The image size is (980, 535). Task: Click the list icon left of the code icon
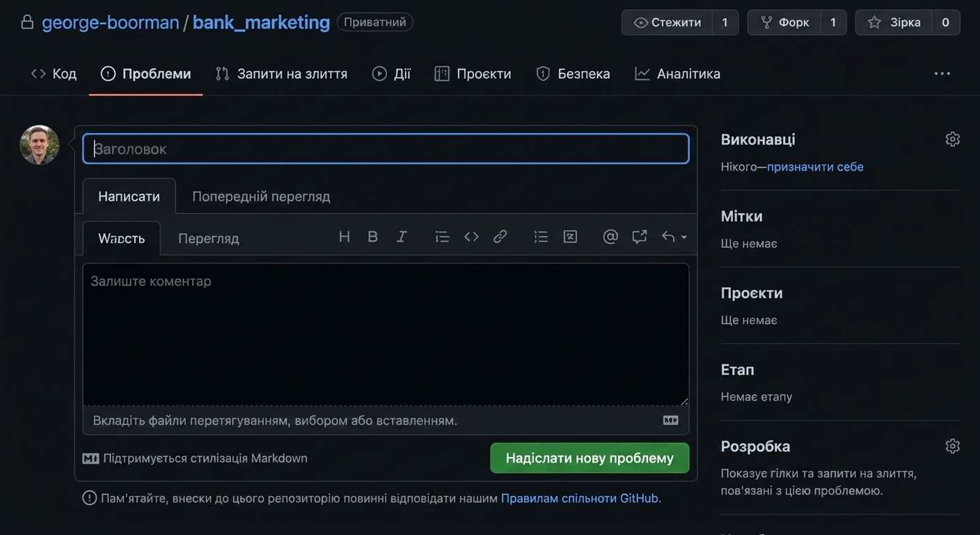point(442,237)
